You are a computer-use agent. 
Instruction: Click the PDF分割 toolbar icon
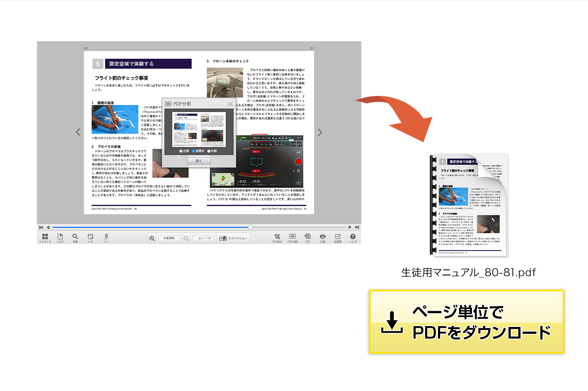click(x=293, y=237)
